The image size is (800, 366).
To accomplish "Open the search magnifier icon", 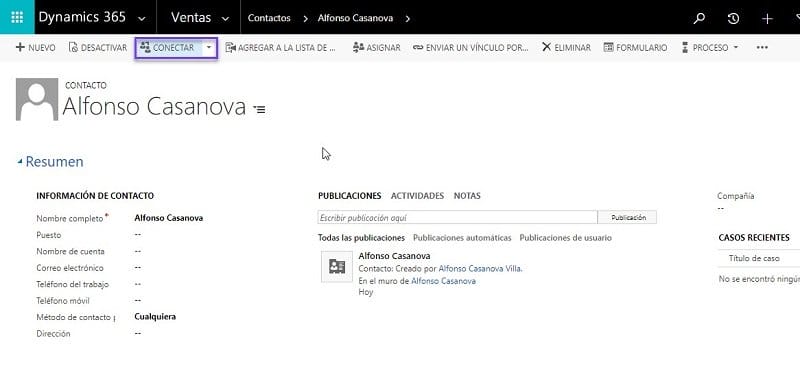I will point(699,18).
